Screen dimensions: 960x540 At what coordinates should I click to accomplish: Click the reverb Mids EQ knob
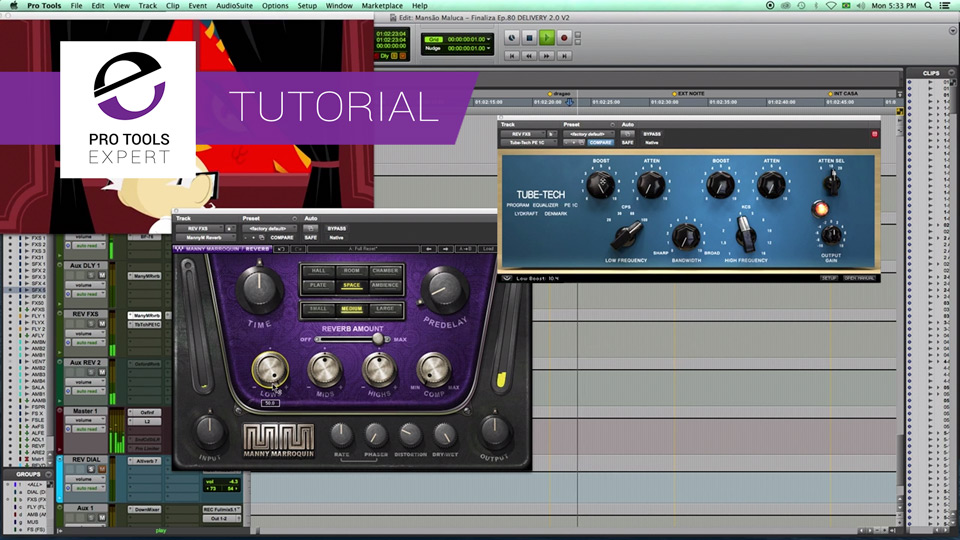pyautogui.click(x=324, y=369)
